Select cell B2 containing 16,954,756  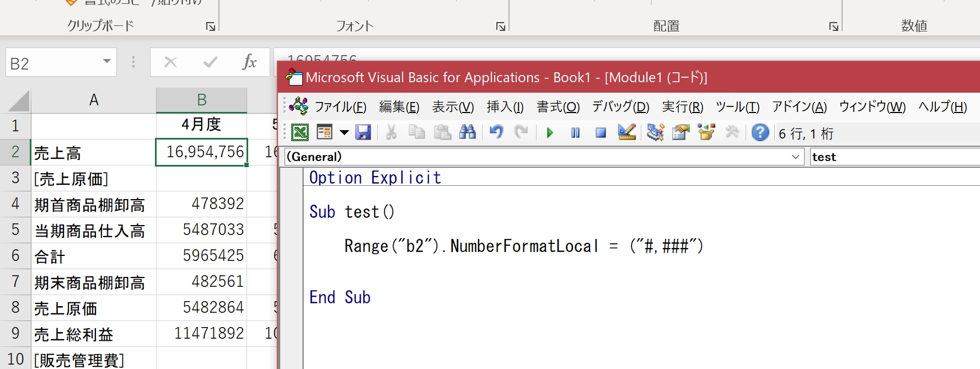click(x=201, y=152)
